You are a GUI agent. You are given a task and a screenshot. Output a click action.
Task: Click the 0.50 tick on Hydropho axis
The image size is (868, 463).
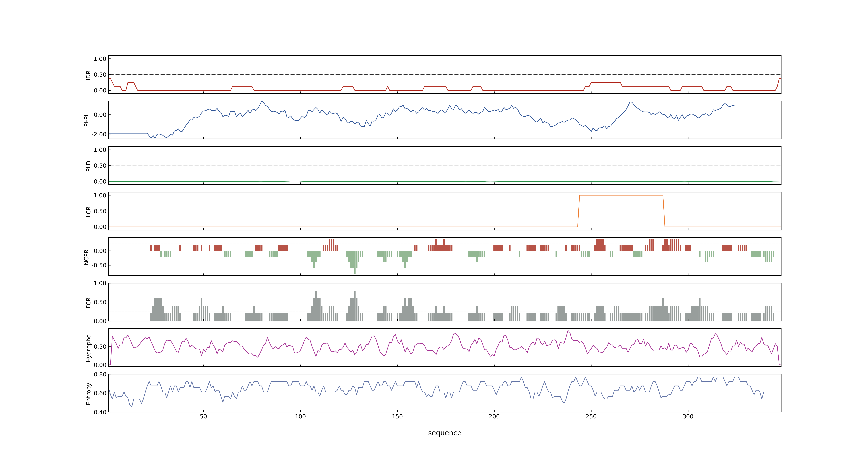point(100,347)
